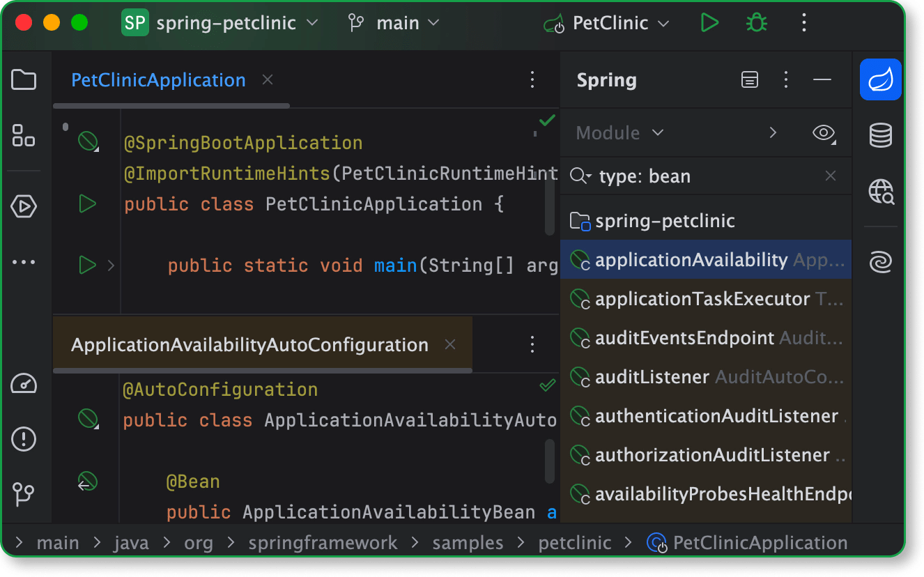This screenshot has width=924, height=577.
Task: Select the spring-petclinic module node
Action: coord(706,221)
